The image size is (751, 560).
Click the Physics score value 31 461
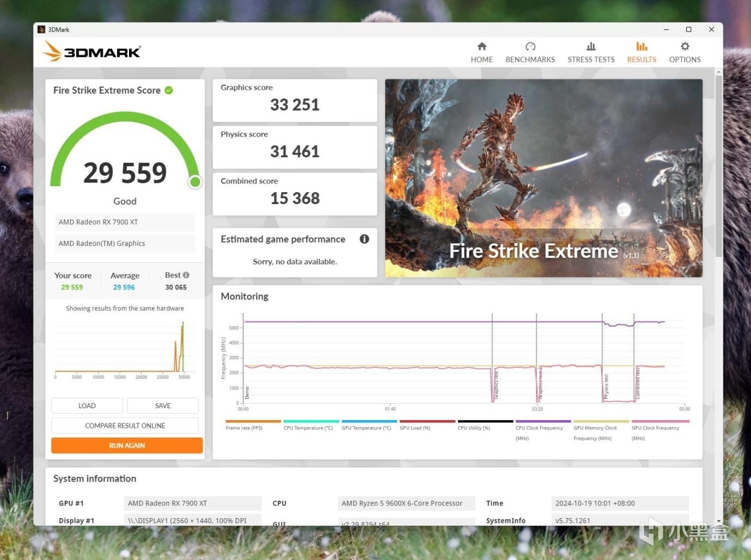(295, 151)
